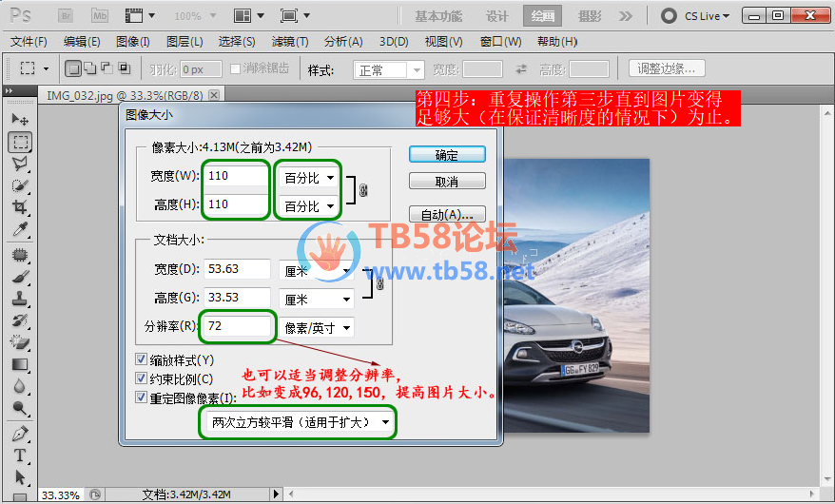Screen dimensions: 835x504
Task: Select the Move tool
Action: point(20,119)
